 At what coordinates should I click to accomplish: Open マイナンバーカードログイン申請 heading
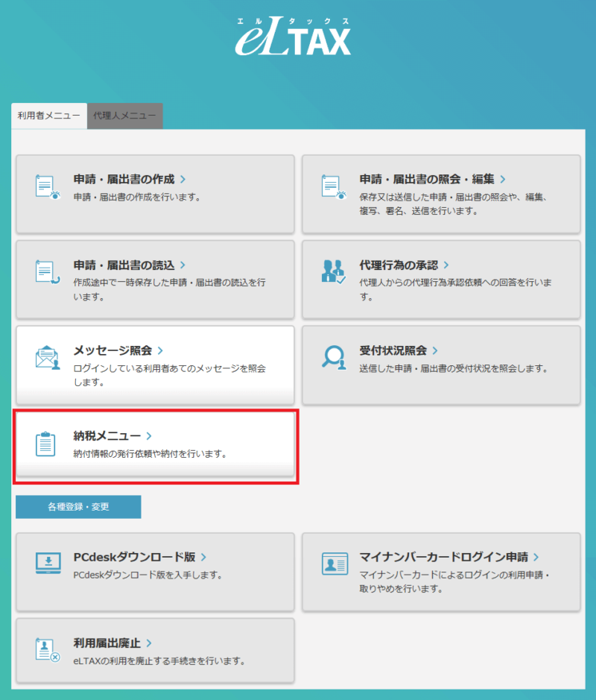(444, 557)
